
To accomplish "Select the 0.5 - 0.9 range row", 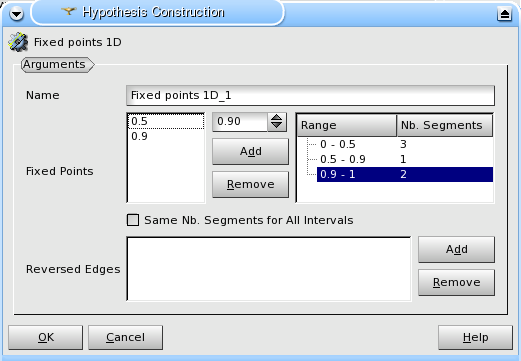I will 405,159.
